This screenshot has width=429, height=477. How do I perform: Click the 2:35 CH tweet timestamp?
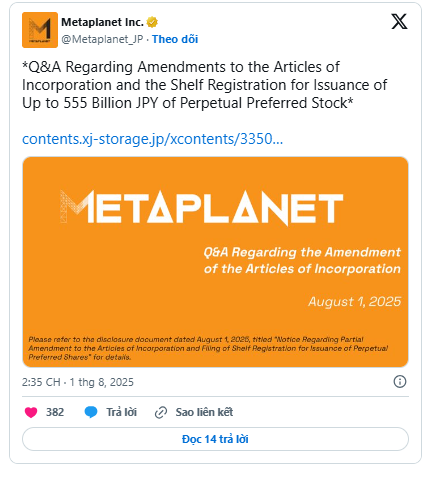pos(78,382)
